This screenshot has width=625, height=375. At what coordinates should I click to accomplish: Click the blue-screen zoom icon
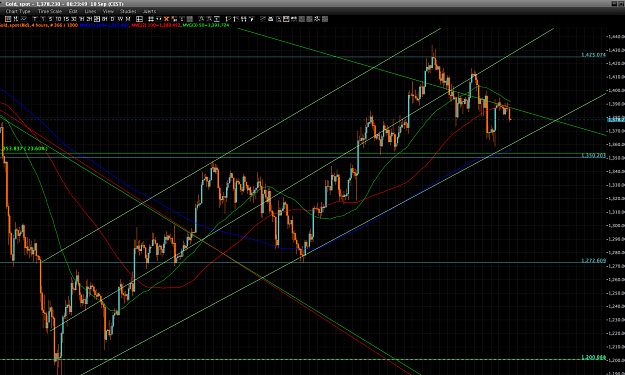tap(216, 19)
